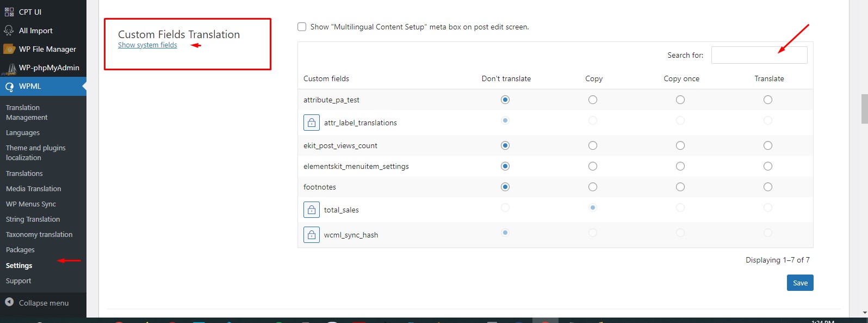Click the Copy column header
This screenshot has width=868, height=323.
pos(594,78)
